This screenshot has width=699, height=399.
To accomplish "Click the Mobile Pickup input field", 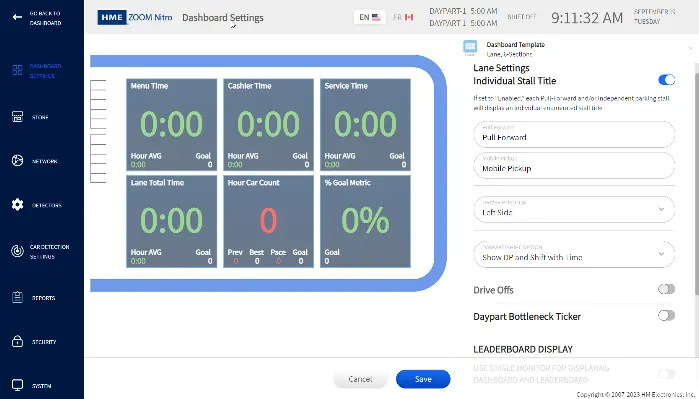I will click(574, 165).
